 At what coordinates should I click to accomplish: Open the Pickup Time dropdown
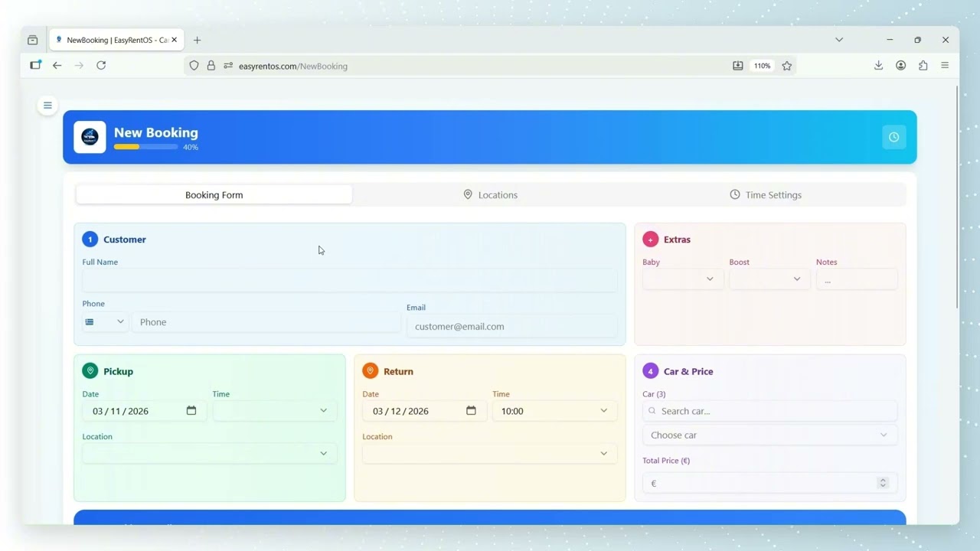(275, 411)
